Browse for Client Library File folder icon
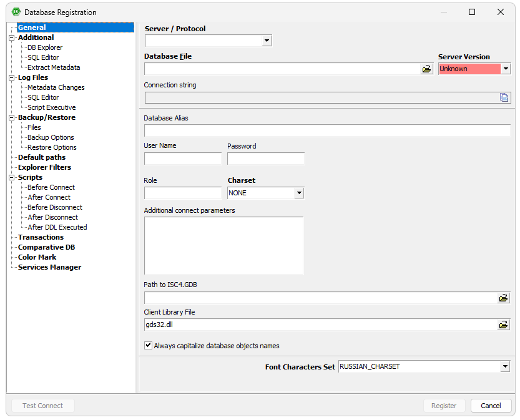 pyautogui.click(x=503, y=325)
